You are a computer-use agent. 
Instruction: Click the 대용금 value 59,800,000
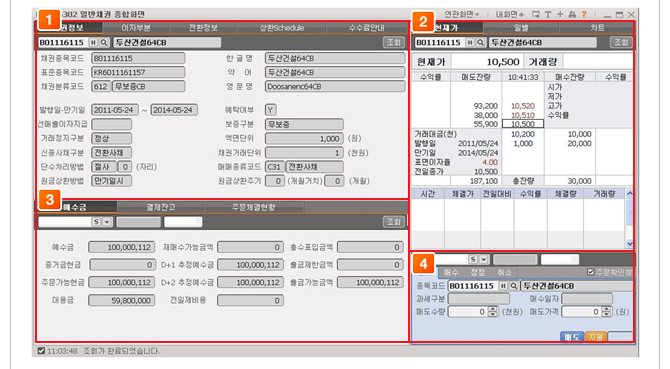[122, 300]
